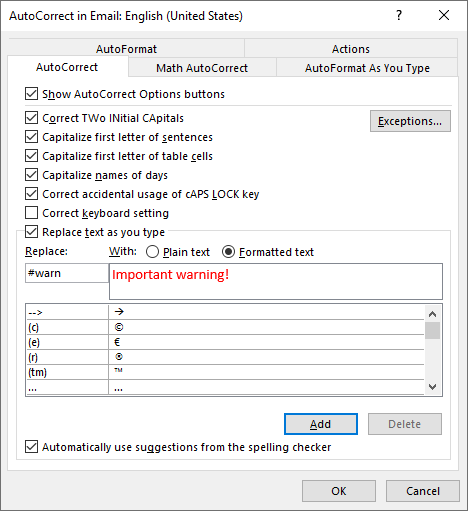Close the AutoCorrect dialog with X
The width and height of the screenshot is (468, 511).
444,15
